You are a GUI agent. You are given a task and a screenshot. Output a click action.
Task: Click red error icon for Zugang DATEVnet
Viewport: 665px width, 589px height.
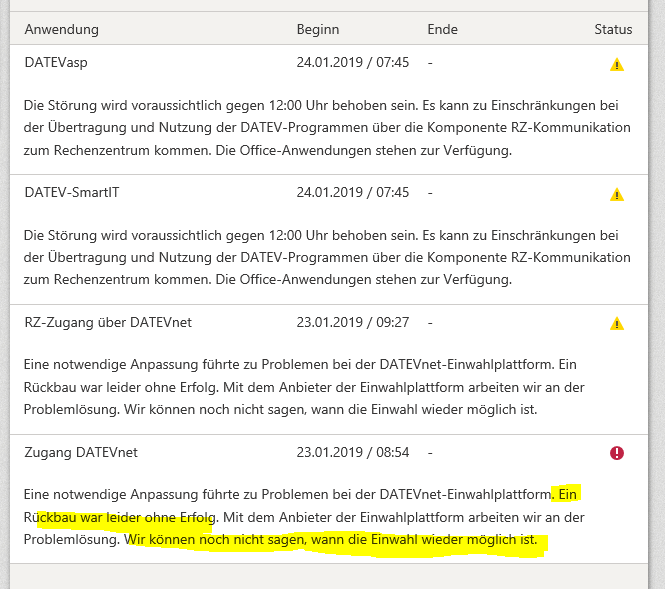point(617,453)
